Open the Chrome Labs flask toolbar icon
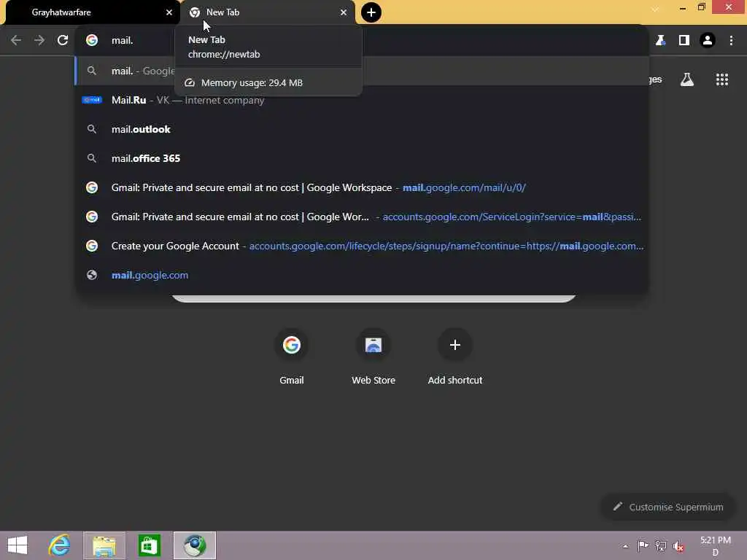 click(x=660, y=41)
